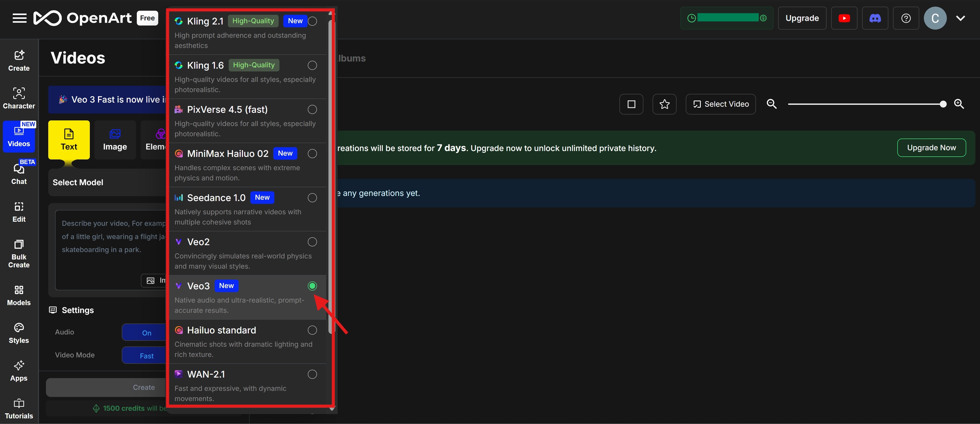Expand the account dropdown chevron
Viewport: 980px width, 424px height.
pyautogui.click(x=960, y=18)
